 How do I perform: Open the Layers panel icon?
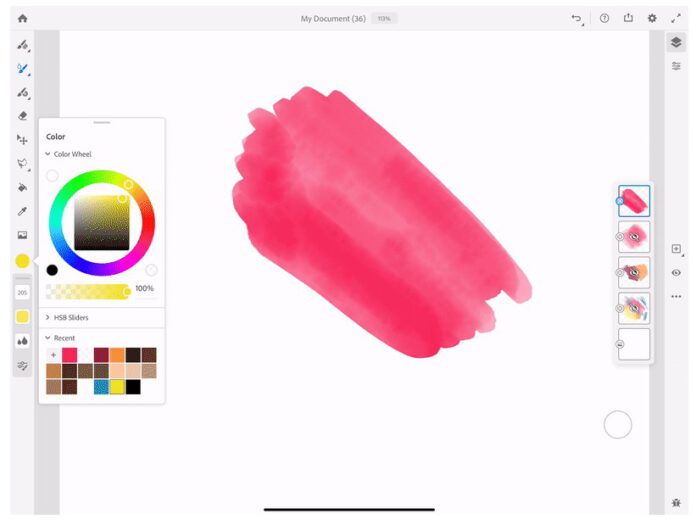pyautogui.click(x=676, y=42)
